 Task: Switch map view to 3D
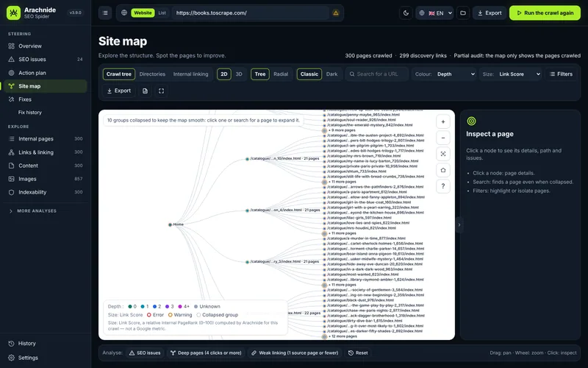pyautogui.click(x=239, y=74)
